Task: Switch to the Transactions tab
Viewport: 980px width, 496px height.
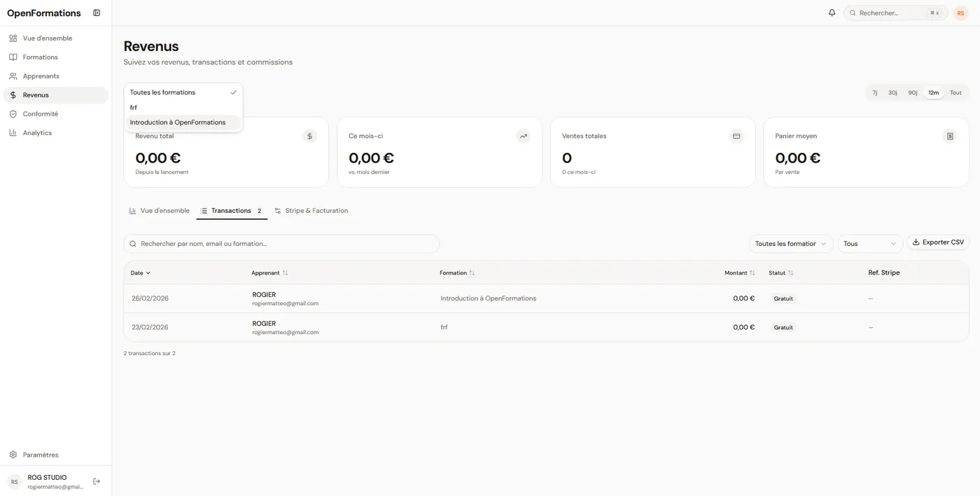Action: point(232,211)
